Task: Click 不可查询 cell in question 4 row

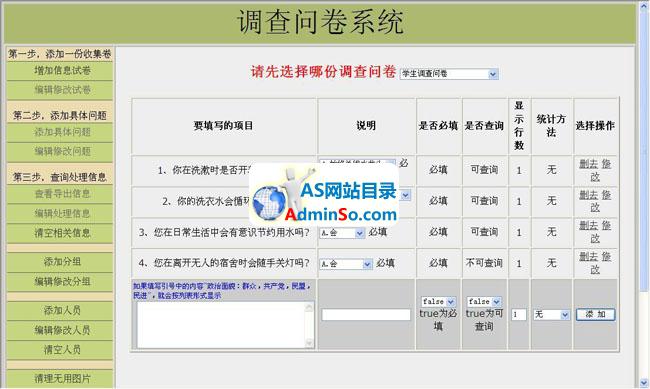Action: tap(484, 263)
